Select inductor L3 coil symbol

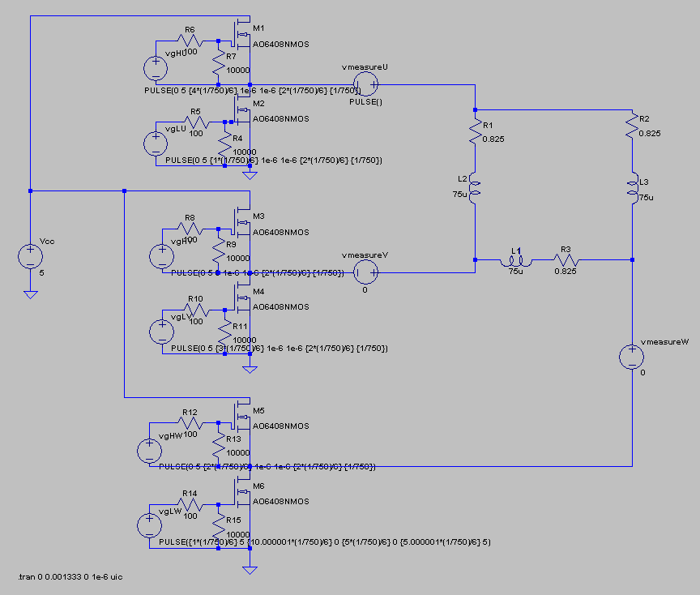[x=632, y=188]
